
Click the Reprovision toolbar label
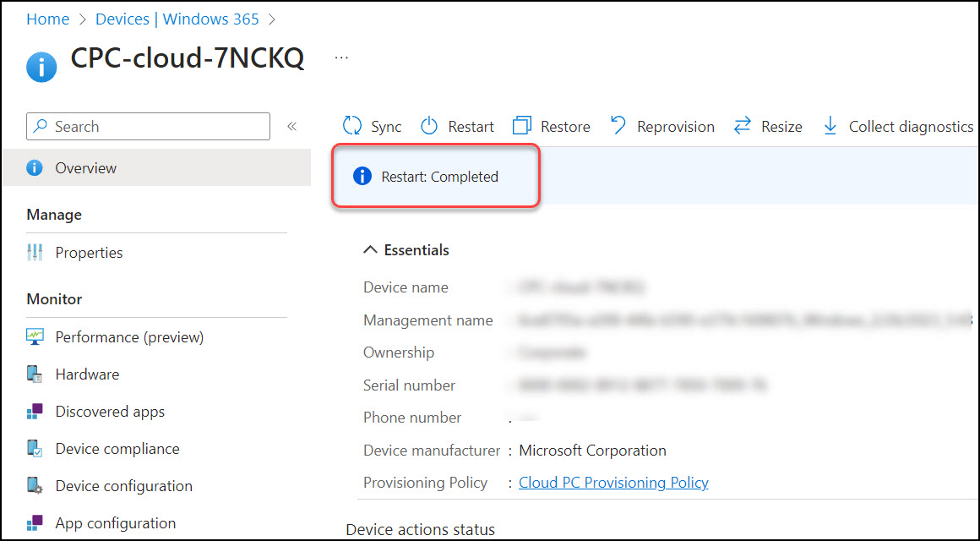676,127
